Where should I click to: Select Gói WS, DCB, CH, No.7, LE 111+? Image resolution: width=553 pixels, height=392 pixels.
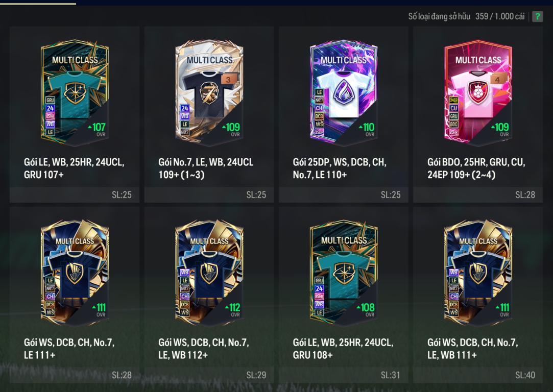click(x=69, y=348)
